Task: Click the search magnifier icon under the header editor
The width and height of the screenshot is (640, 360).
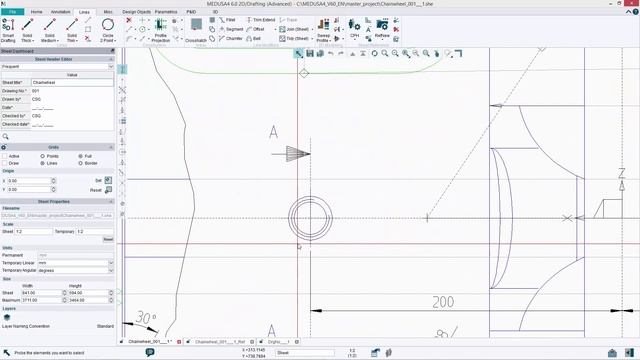Action: (x=5, y=137)
